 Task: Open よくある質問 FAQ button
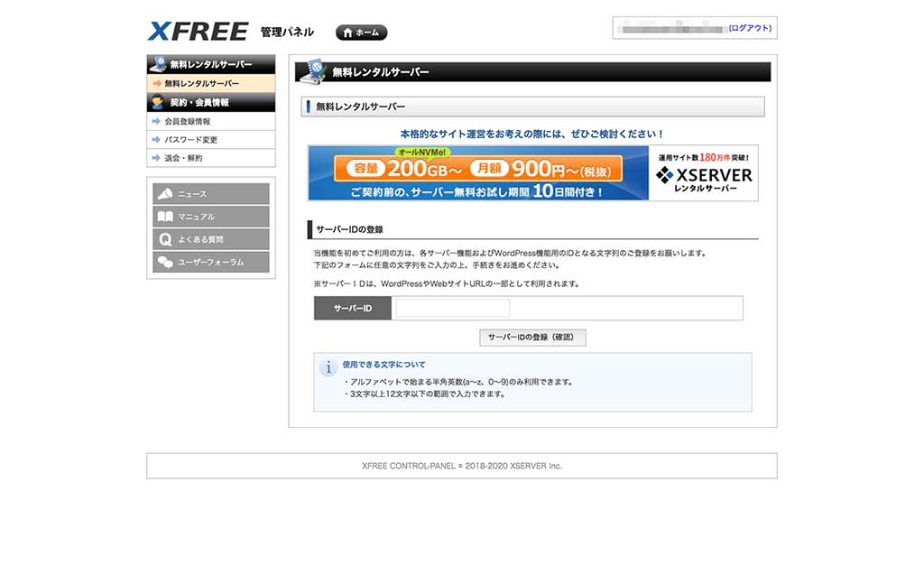[211, 239]
